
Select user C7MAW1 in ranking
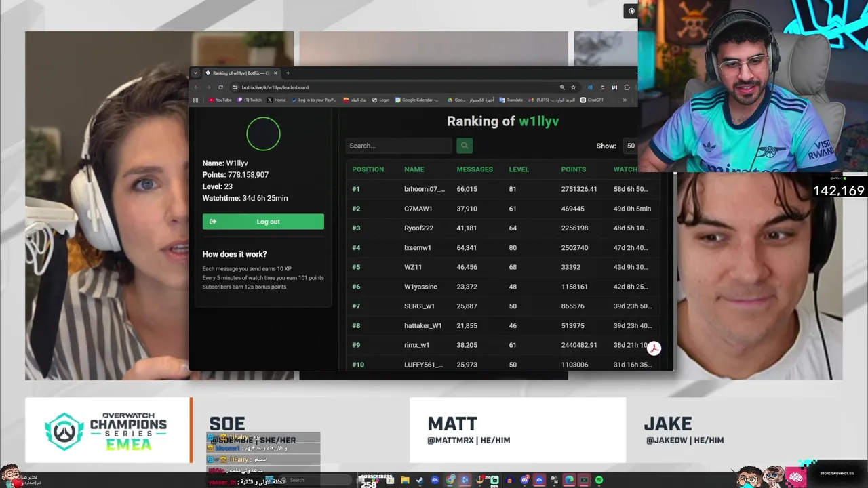tap(418, 209)
